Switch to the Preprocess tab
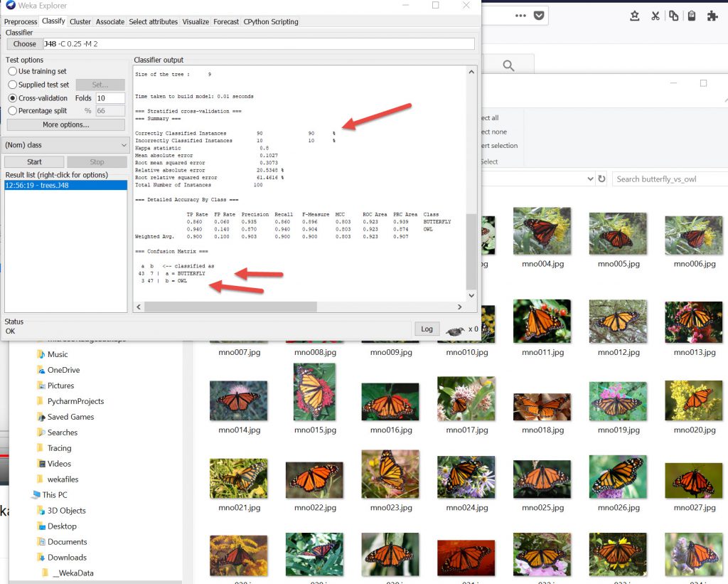 click(x=21, y=22)
